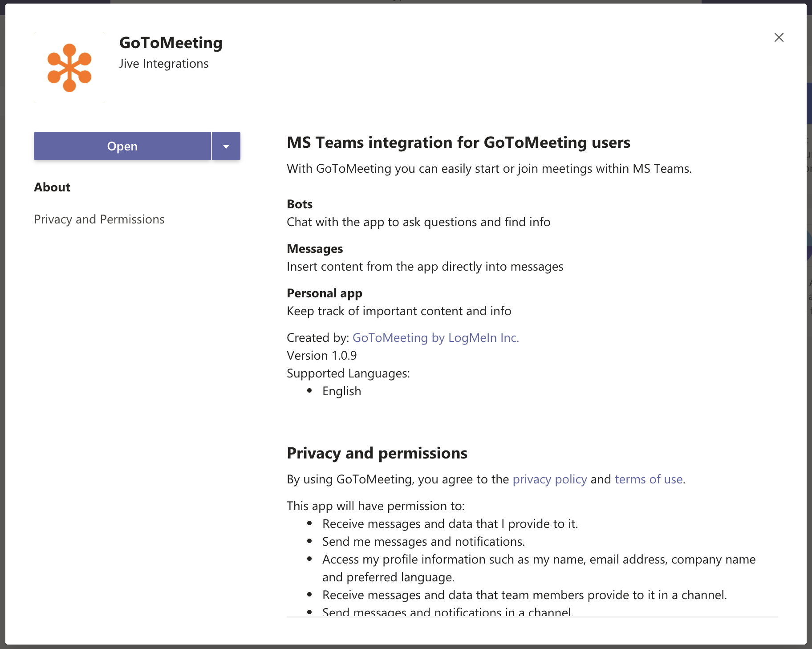Screen dimensions: 812x649
Task: Click the 'Access my profile information' permission
Action: pyautogui.click(x=539, y=560)
